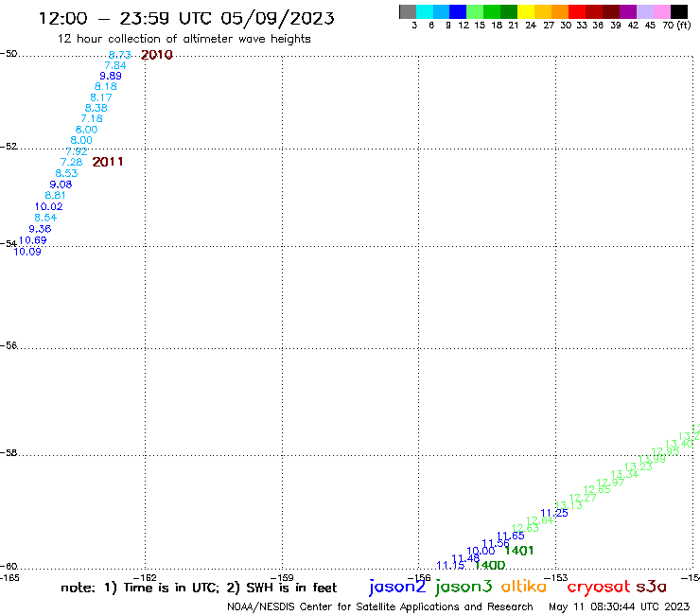This screenshot has width=700, height=615.
Task: Click the 11.15 wave height value
Action: [x=450, y=566]
